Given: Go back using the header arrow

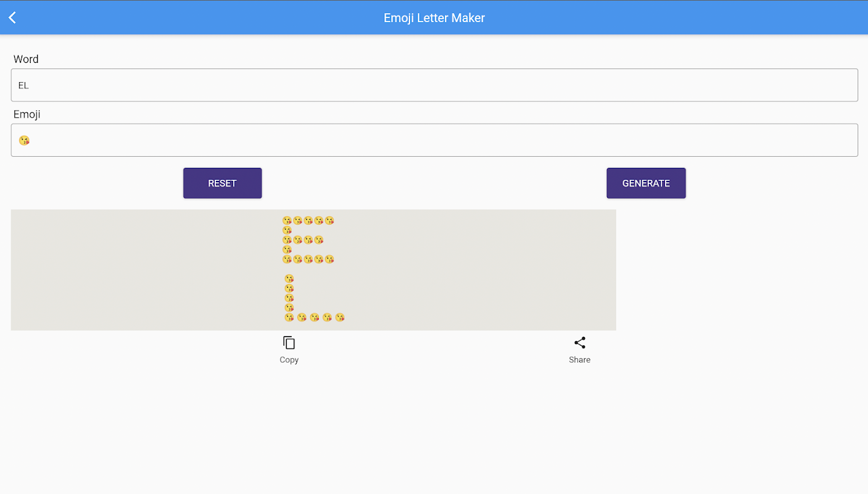Looking at the screenshot, I should [x=12, y=18].
